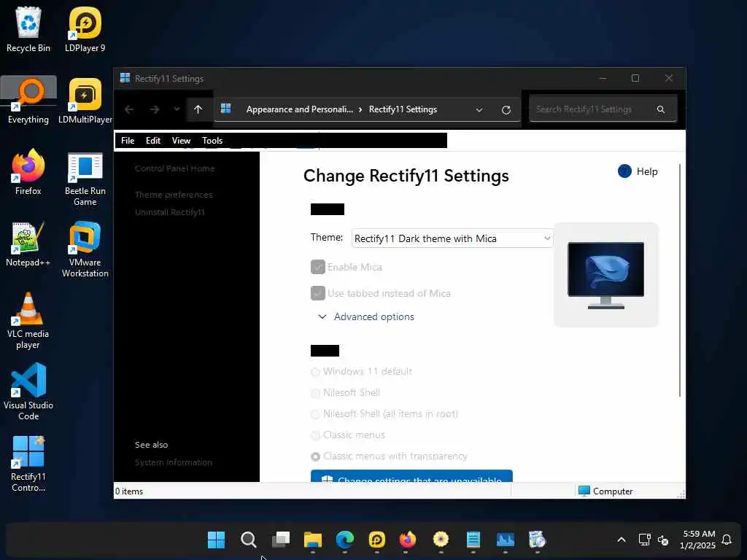Screen dimensions: 747x560
Task: Open the Tools menu
Action: pos(212,141)
